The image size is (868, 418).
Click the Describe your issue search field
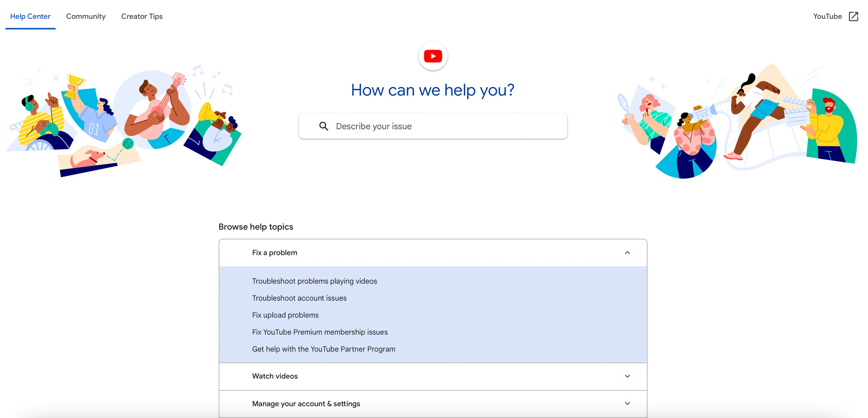click(x=433, y=126)
